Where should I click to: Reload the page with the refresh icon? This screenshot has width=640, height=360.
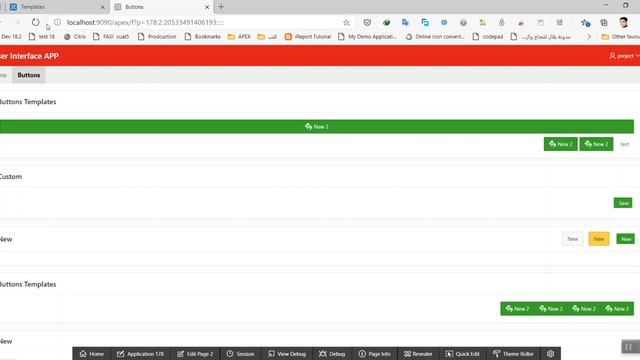[x=36, y=22]
